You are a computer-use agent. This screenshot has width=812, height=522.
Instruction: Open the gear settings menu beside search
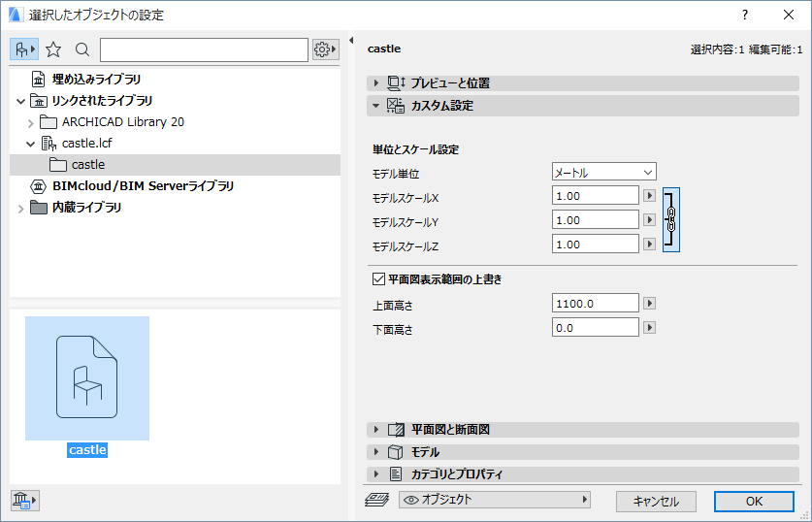[x=325, y=49]
